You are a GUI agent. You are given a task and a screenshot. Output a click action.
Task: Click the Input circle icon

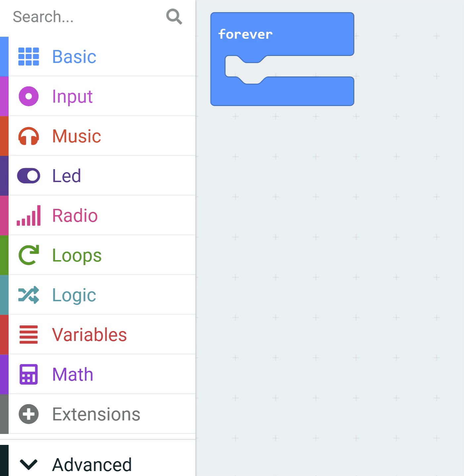point(28,96)
